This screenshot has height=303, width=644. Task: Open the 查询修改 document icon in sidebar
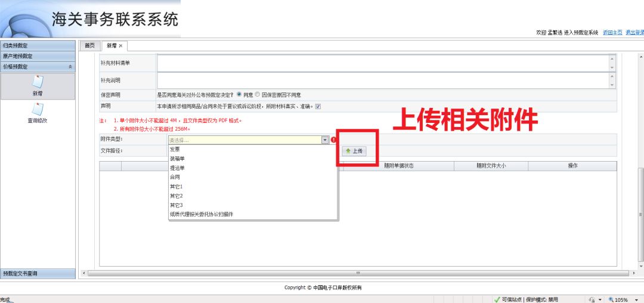[38, 109]
